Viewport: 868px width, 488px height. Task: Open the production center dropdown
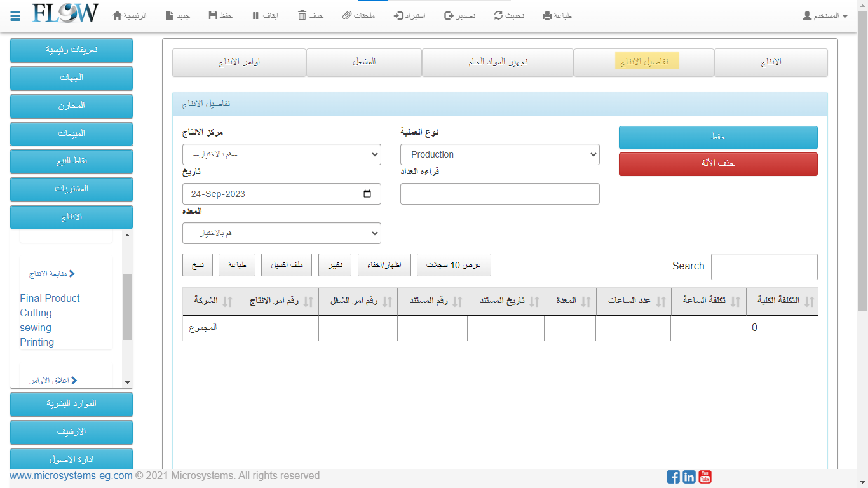(x=281, y=154)
